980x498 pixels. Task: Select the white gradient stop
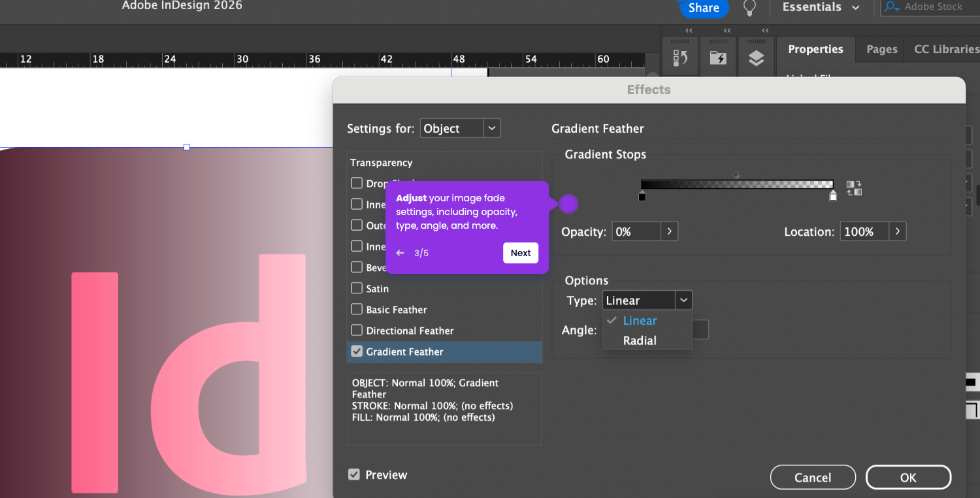tap(833, 196)
